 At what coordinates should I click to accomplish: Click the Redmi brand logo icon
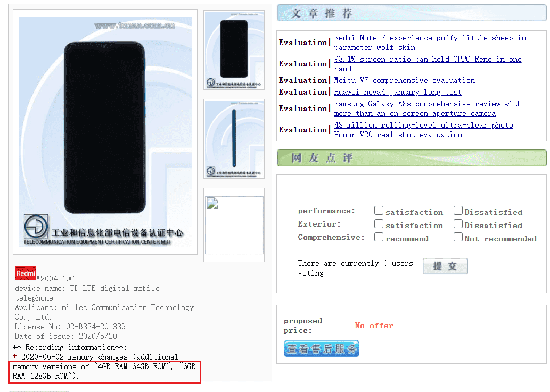pyautogui.click(x=25, y=273)
